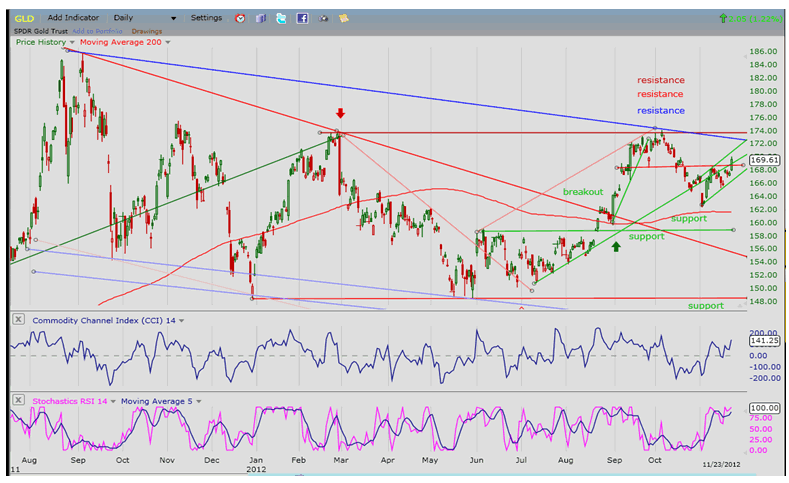Open Stochastics RSI 14 settings dropdown
Viewport: 789px width, 483px height.
pyautogui.click(x=112, y=400)
